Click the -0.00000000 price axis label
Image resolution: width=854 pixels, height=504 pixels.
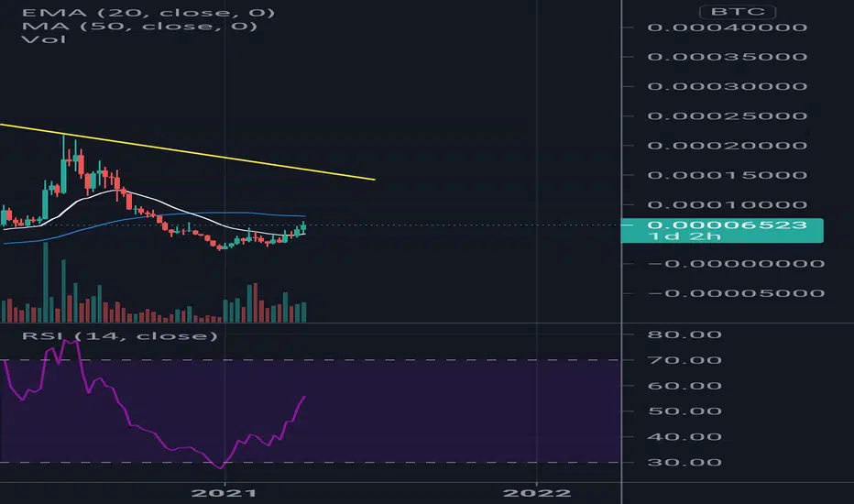736,264
